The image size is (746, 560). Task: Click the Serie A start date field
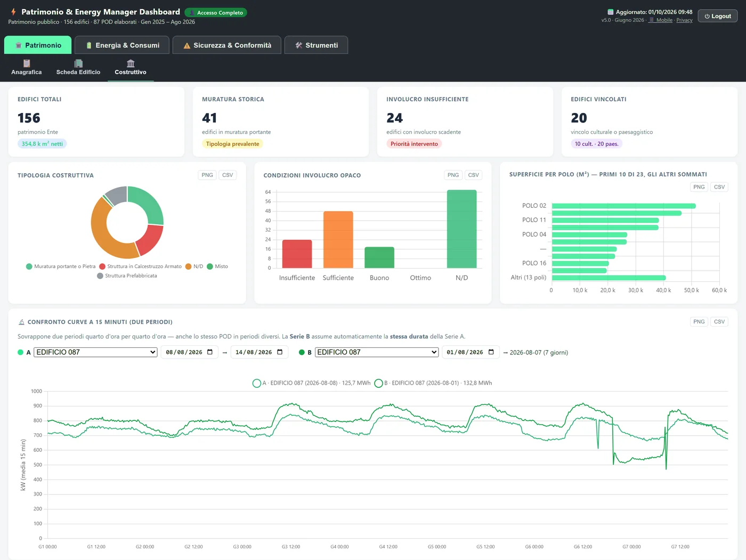[x=190, y=352]
